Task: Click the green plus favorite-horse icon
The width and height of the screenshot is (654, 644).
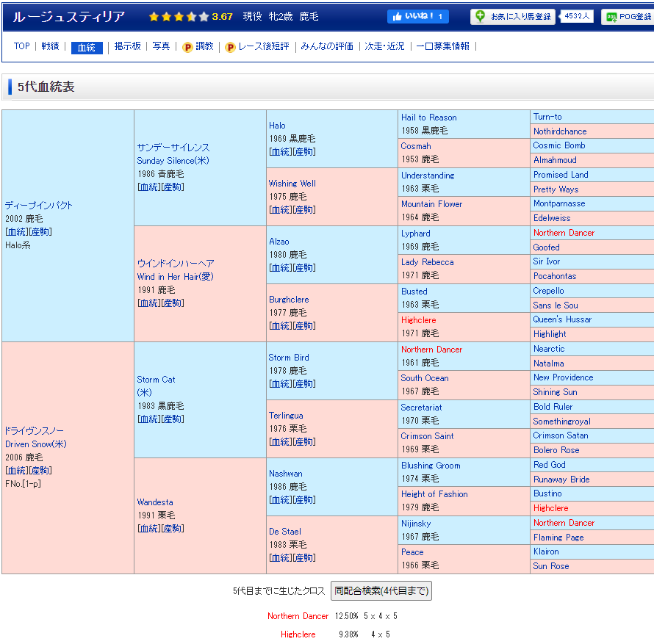Action: [x=480, y=17]
